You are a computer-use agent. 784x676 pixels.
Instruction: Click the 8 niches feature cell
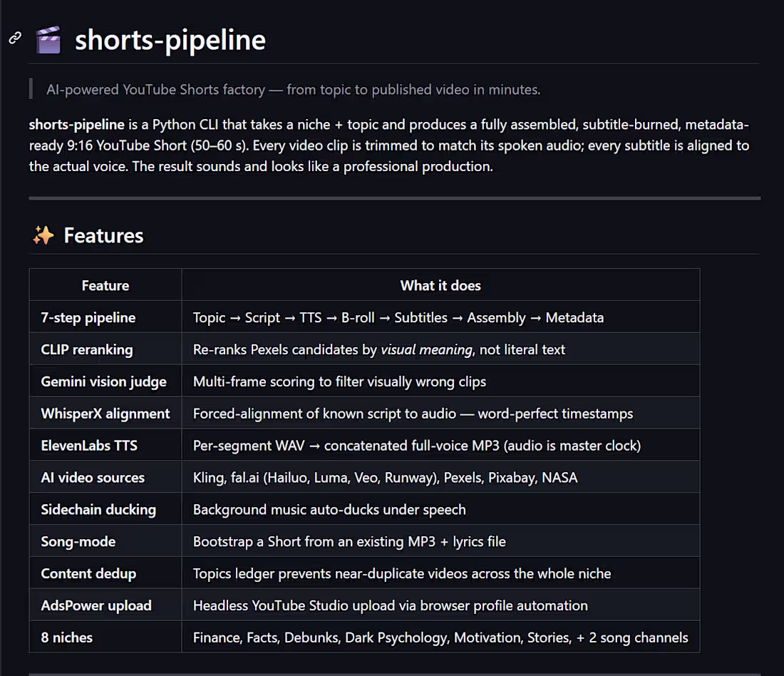105,637
